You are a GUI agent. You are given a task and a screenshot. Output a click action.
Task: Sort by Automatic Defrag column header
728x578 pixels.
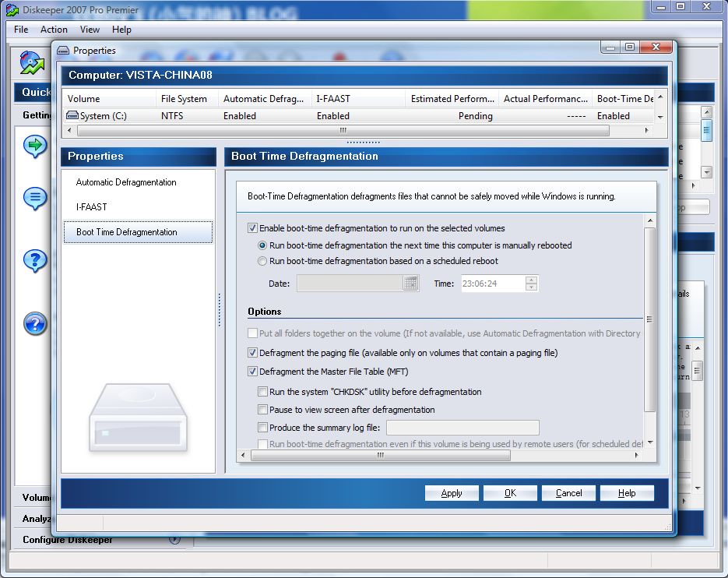(265, 98)
